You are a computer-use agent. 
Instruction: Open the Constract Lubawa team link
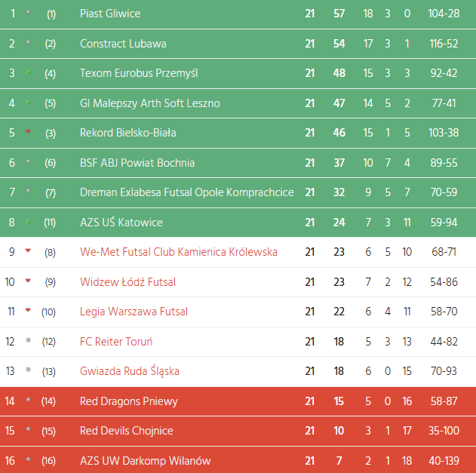point(123,44)
